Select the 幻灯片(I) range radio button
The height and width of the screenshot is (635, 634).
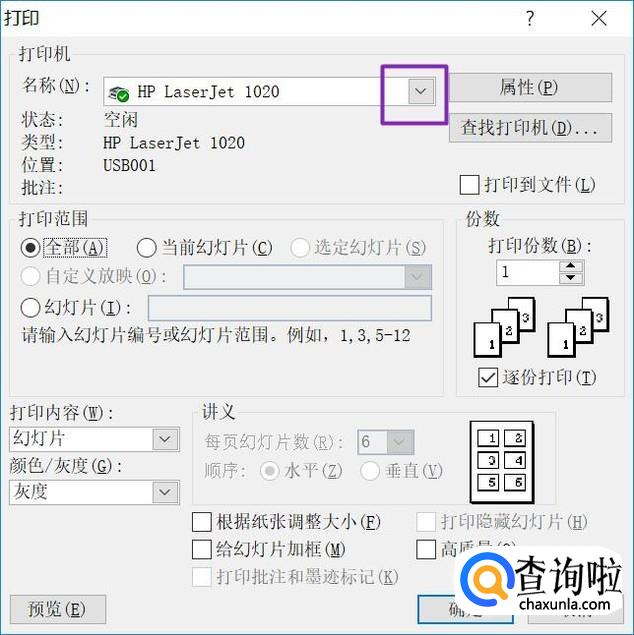(30, 308)
